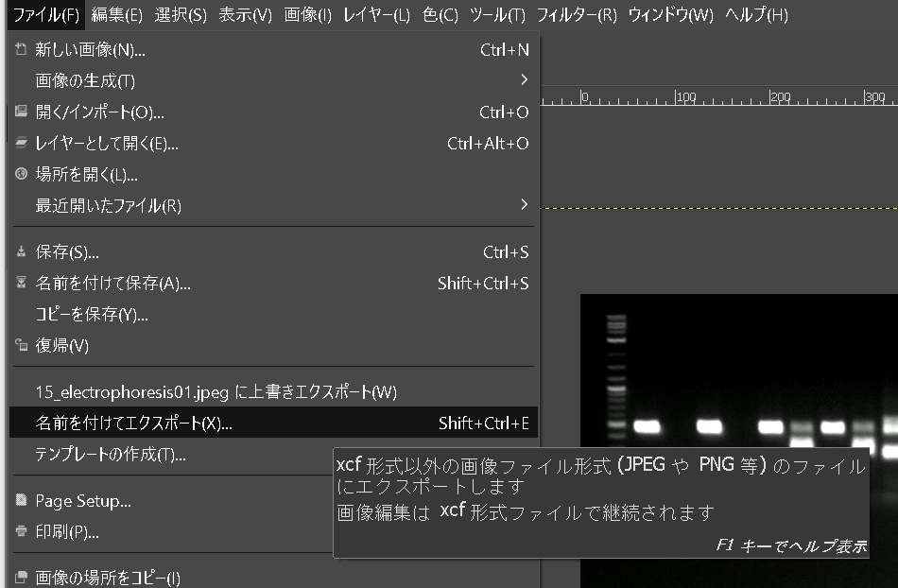Viewport: 898px width, 588px height.
Task: Select the 上書きエクスポート entry for 15_electrophoresis01.jpeg
Action: (216, 392)
